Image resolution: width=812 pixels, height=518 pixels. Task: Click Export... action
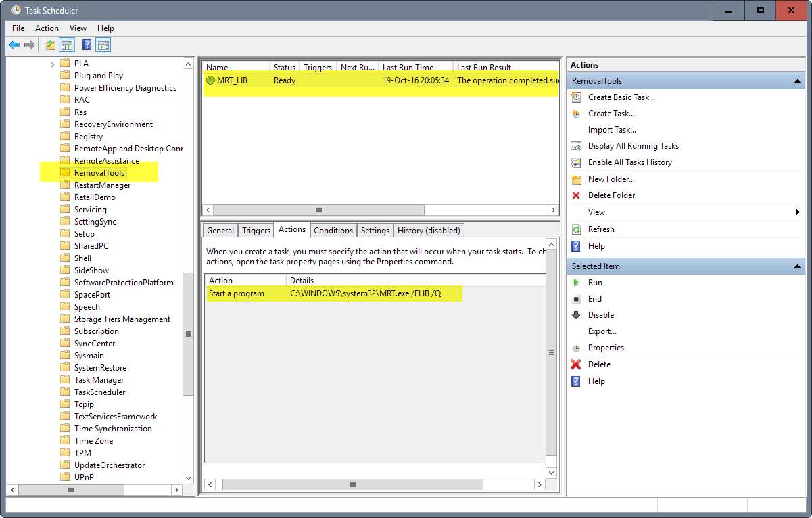[x=602, y=331]
